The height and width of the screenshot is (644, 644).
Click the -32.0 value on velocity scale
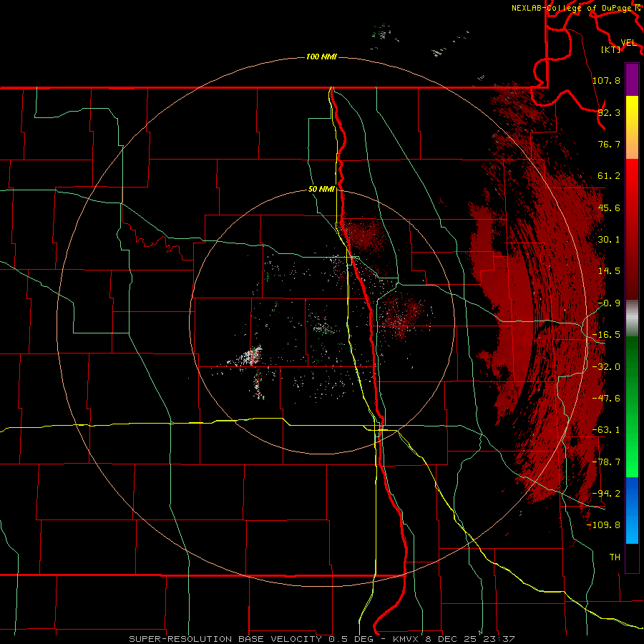tap(606, 367)
